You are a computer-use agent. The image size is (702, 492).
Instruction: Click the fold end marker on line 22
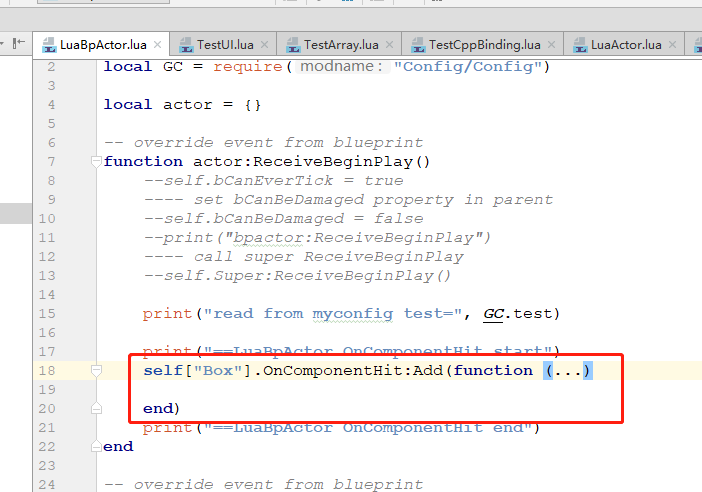96,446
